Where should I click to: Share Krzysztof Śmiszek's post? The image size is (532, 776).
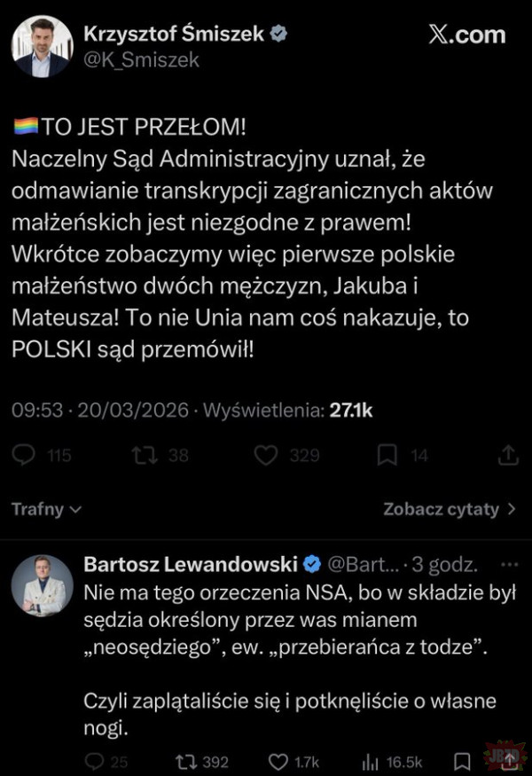click(509, 455)
